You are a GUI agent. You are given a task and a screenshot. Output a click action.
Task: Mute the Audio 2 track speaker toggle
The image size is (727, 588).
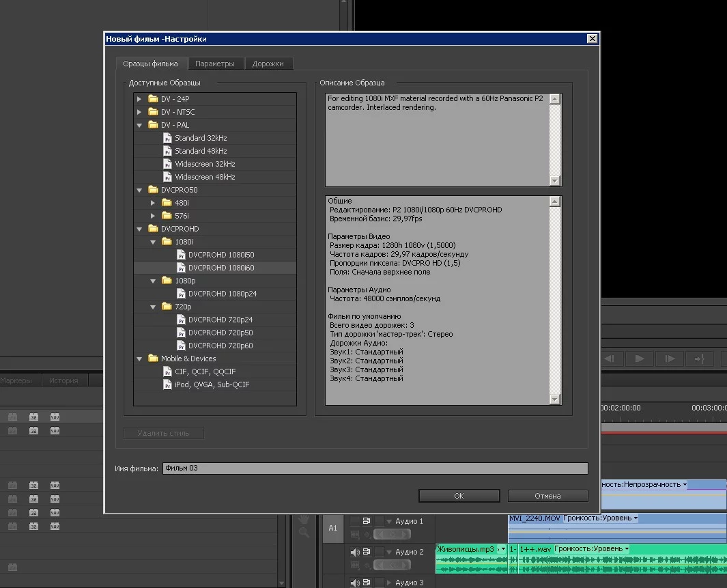coord(355,552)
